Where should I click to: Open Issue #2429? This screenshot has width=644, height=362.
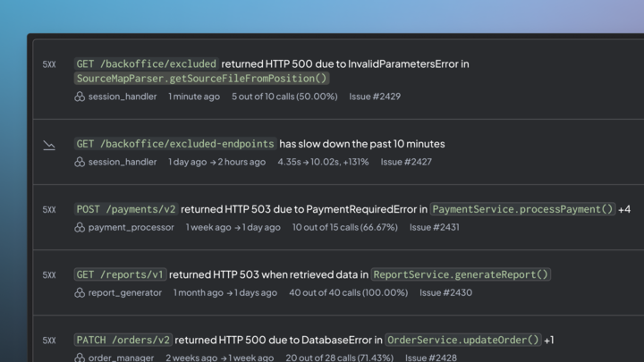(375, 97)
